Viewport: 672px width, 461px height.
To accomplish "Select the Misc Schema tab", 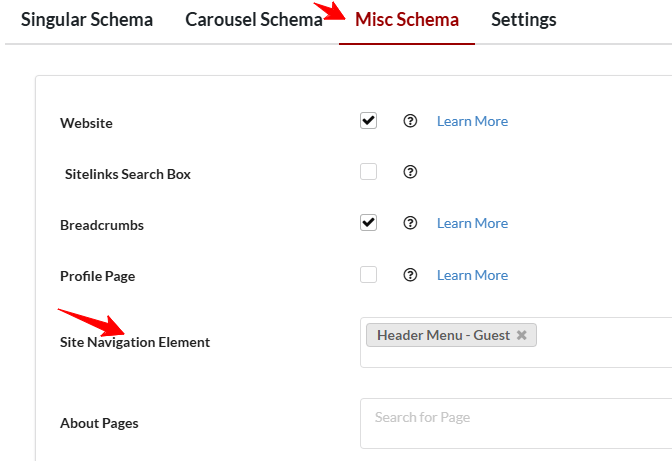I will coord(407,20).
